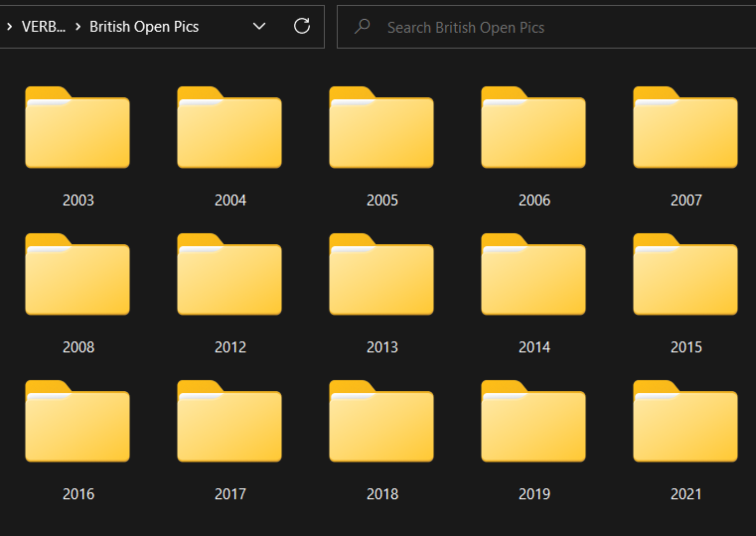
Task: Click the 2021 folder icon
Action: tap(685, 421)
